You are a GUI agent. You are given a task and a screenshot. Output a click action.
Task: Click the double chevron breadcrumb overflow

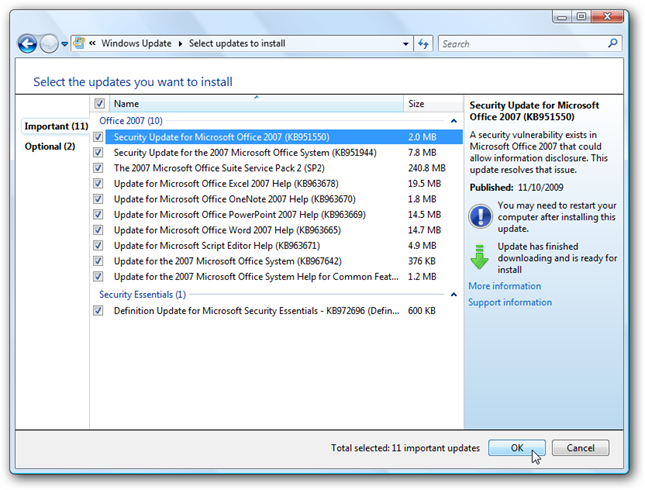(92, 43)
